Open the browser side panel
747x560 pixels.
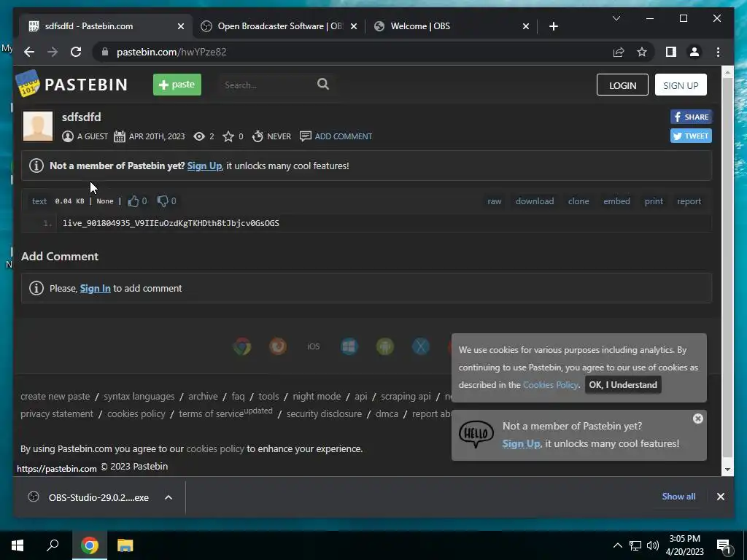coord(671,52)
